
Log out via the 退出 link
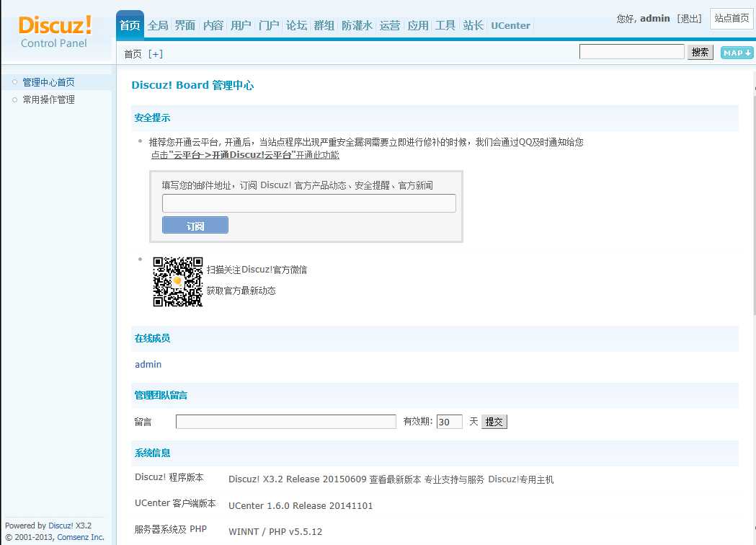point(690,19)
